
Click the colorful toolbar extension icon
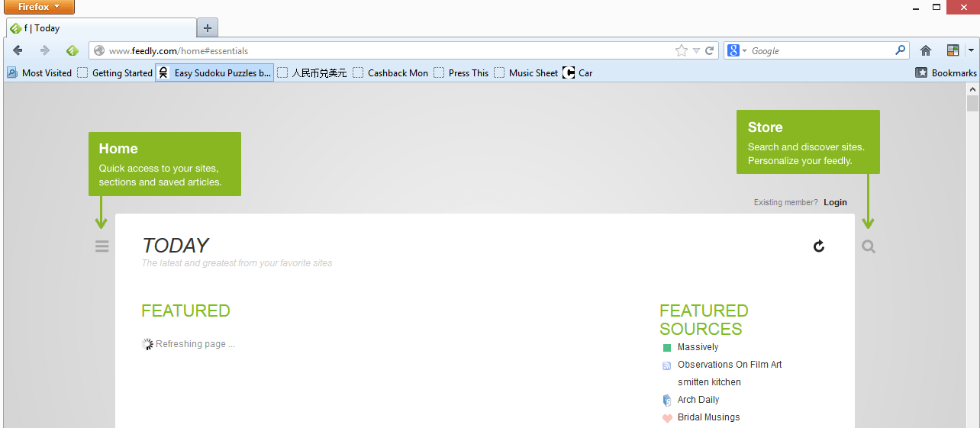[953, 51]
